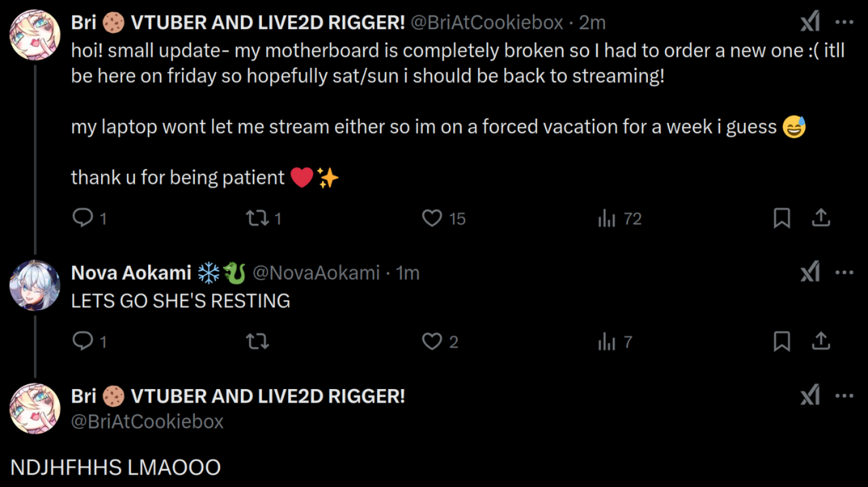The width and height of the screenshot is (868, 487).
Task: Open @NovaAokami profile handle link
Action: click(316, 273)
